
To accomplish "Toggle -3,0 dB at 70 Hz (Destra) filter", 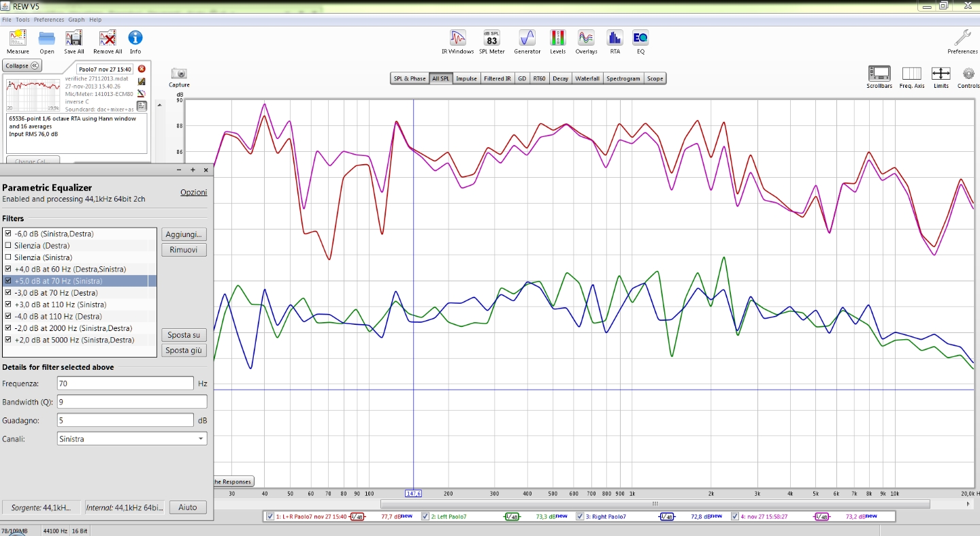I will click(x=8, y=293).
